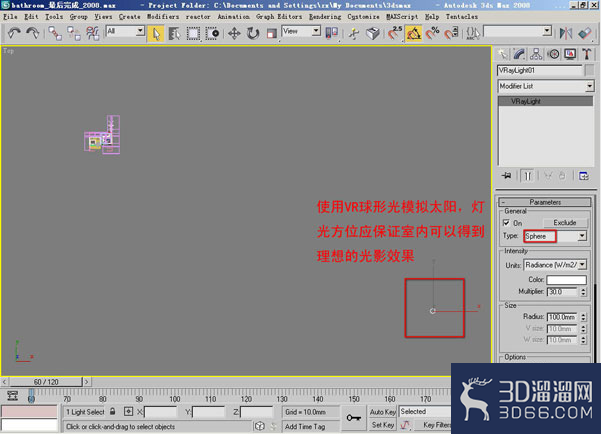Click Use Pivot Point Center icon
The image size is (601, 434).
[332, 33]
